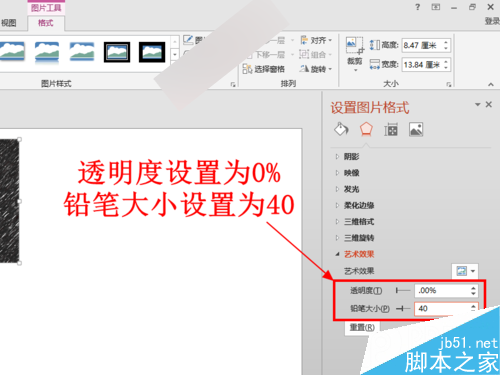Click the transparency (透明度) slider

point(403,291)
